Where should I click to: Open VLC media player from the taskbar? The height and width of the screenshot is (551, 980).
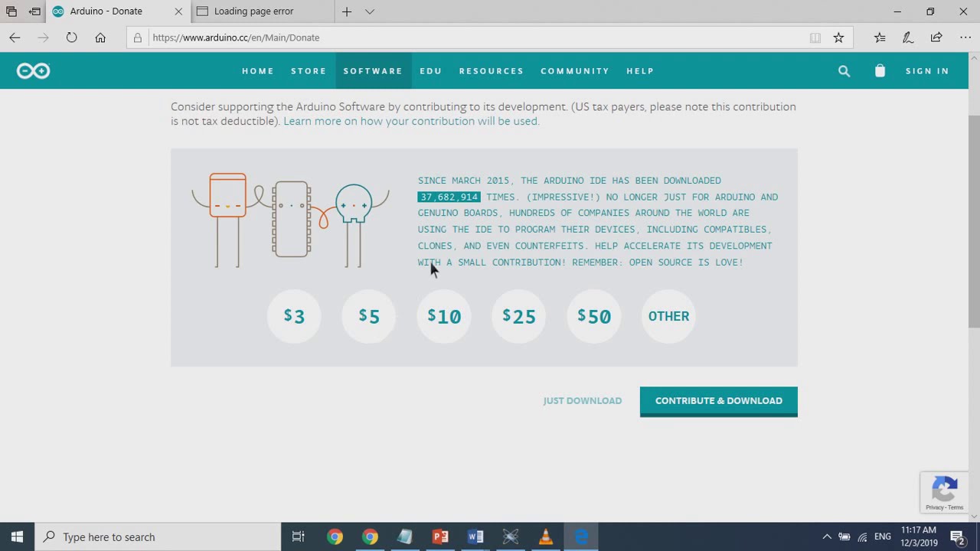pyautogui.click(x=546, y=536)
